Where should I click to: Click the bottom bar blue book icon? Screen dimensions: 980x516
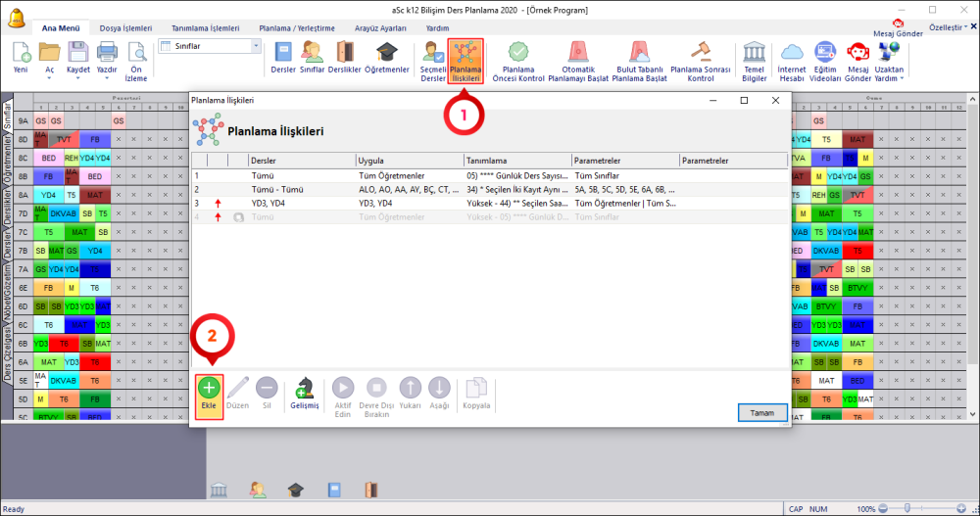pyautogui.click(x=334, y=490)
